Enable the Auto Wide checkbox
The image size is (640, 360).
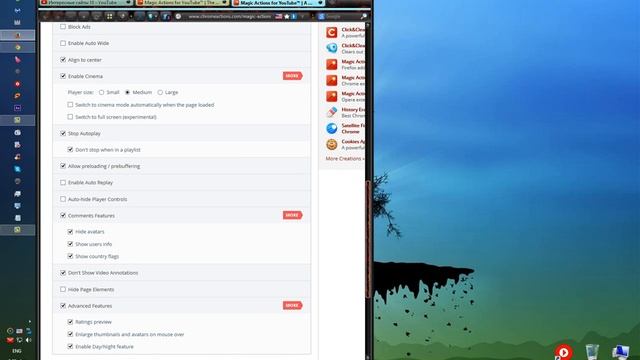pos(63,43)
